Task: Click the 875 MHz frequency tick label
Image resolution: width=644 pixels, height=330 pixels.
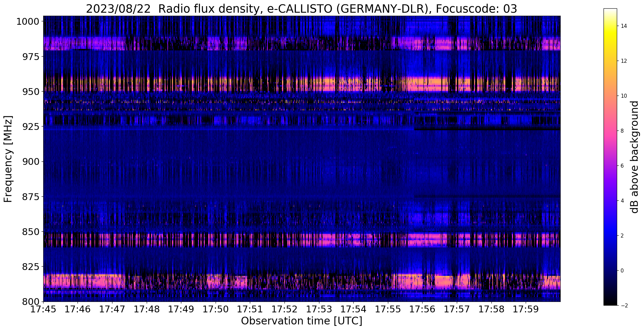Action: point(31,196)
